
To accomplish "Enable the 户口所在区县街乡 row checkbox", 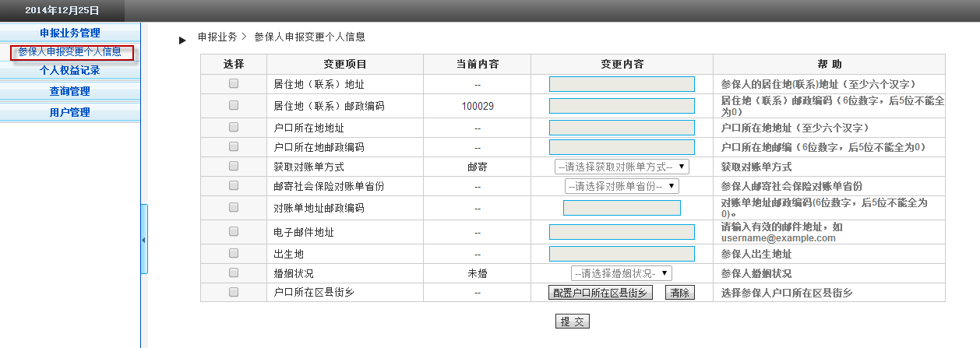I will (x=234, y=292).
